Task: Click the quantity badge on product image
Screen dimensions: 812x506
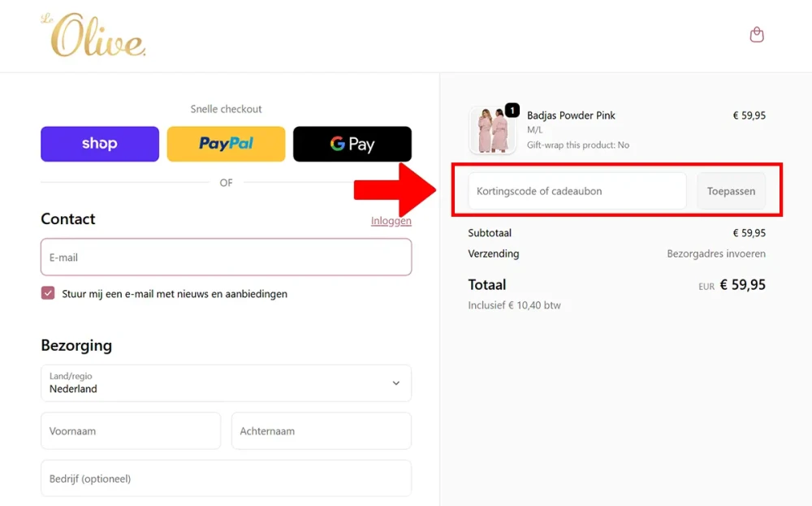Action: [x=512, y=110]
